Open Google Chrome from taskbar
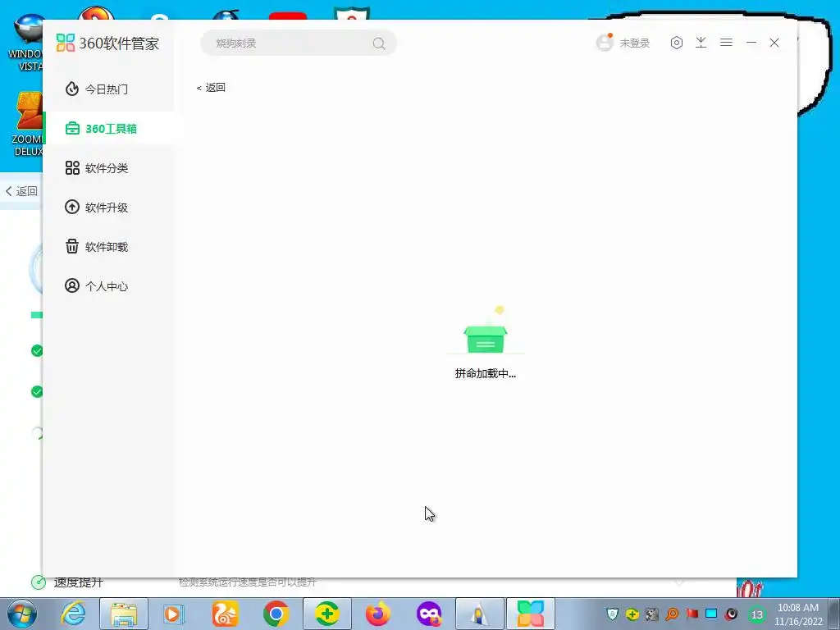 click(276, 614)
